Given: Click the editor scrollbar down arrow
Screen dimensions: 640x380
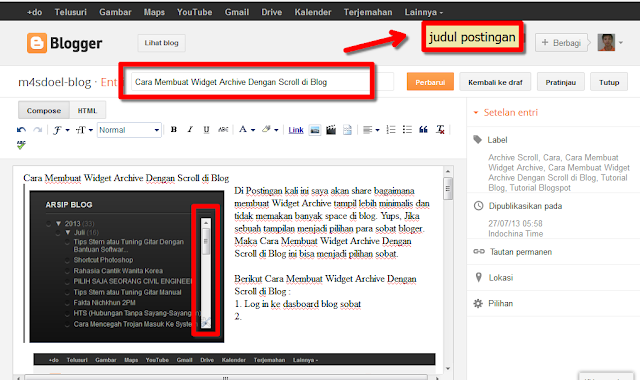Looking at the screenshot, I should pyautogui.click(x=448, y=368).
